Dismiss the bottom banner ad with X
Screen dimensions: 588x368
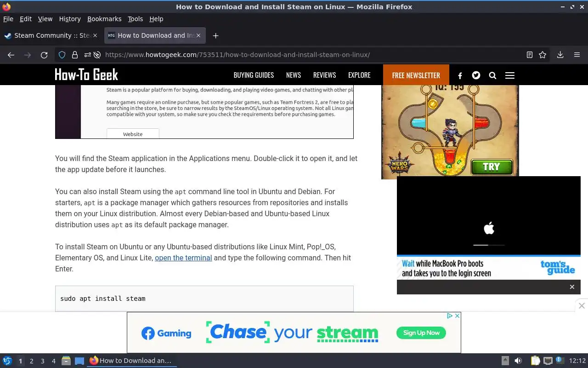tap(582, 306)
